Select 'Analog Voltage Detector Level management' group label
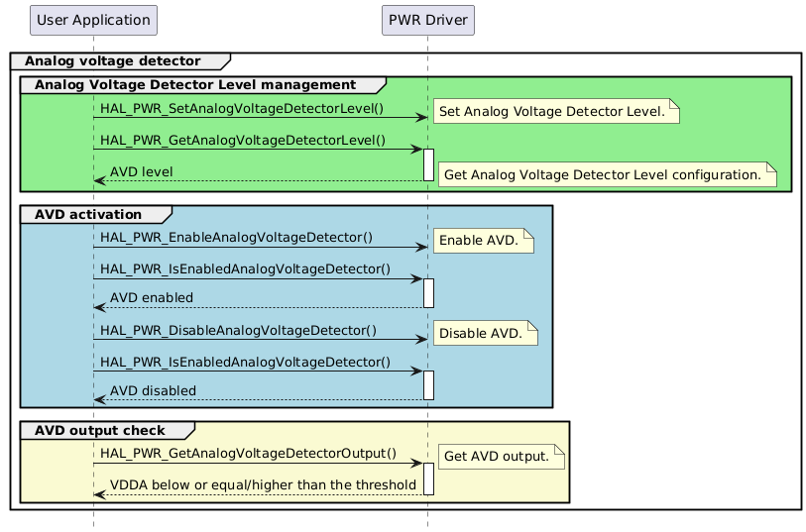Screen dimensions: 806x532 point(195,85)
